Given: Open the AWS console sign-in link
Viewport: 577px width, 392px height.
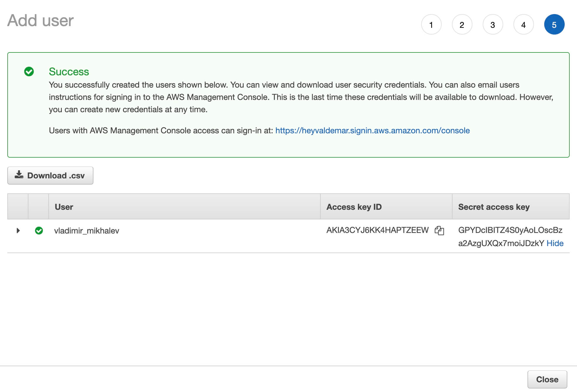Looking at the screenshot, I should tap(372, 130).
